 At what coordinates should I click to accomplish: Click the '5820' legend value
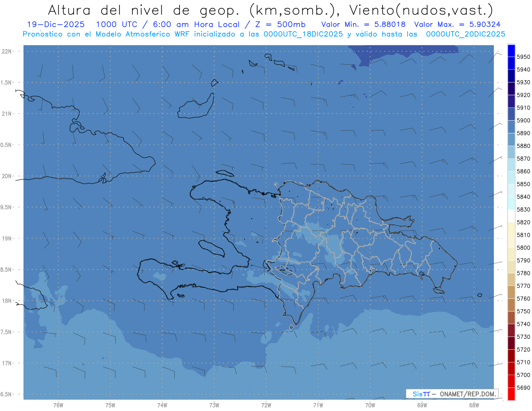click(x=523, y=222)
